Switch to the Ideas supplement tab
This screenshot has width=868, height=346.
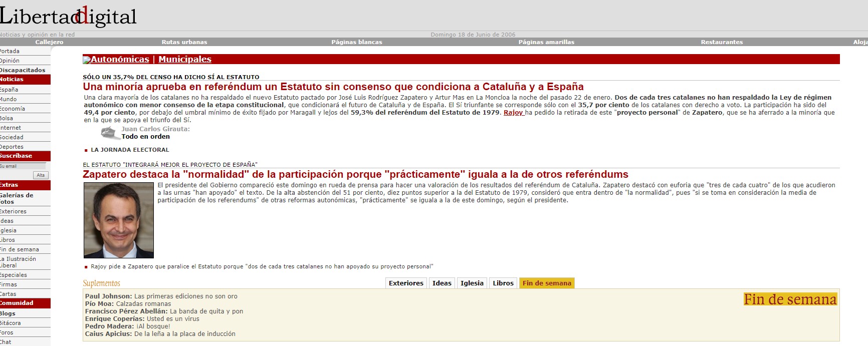(442, 283)
